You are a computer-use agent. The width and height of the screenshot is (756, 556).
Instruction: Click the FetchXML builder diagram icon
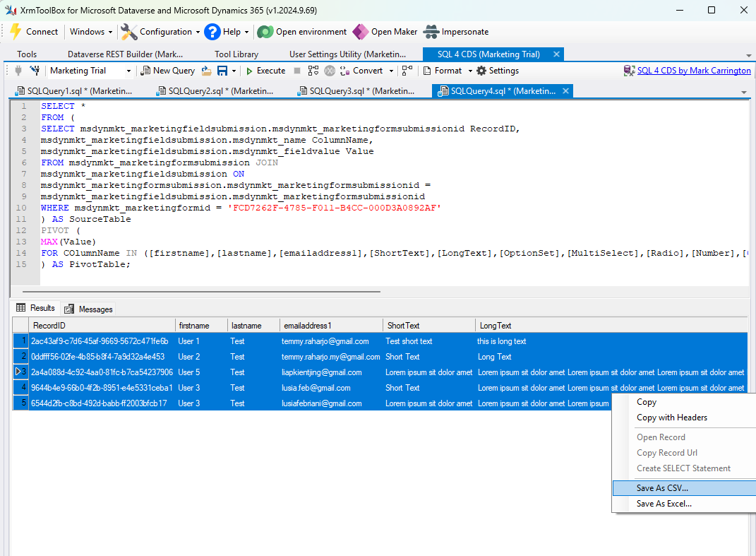click(407, 71)
